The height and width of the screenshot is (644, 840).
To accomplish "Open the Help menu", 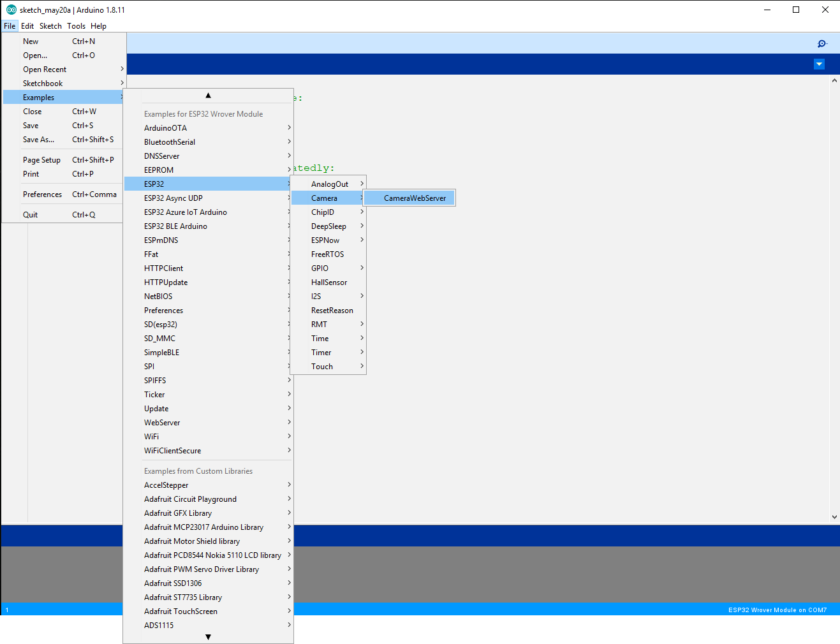I will tap(98, 26).
